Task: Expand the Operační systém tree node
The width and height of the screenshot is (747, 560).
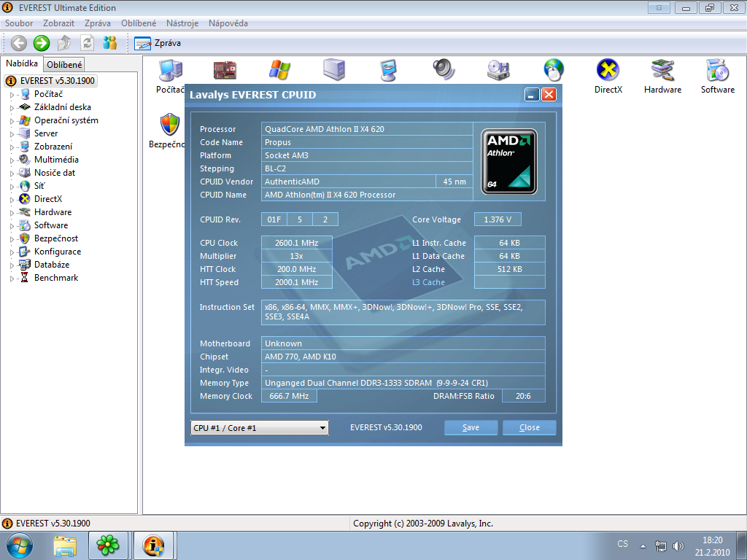Action: pyautogui.click(x=12, y=121)
